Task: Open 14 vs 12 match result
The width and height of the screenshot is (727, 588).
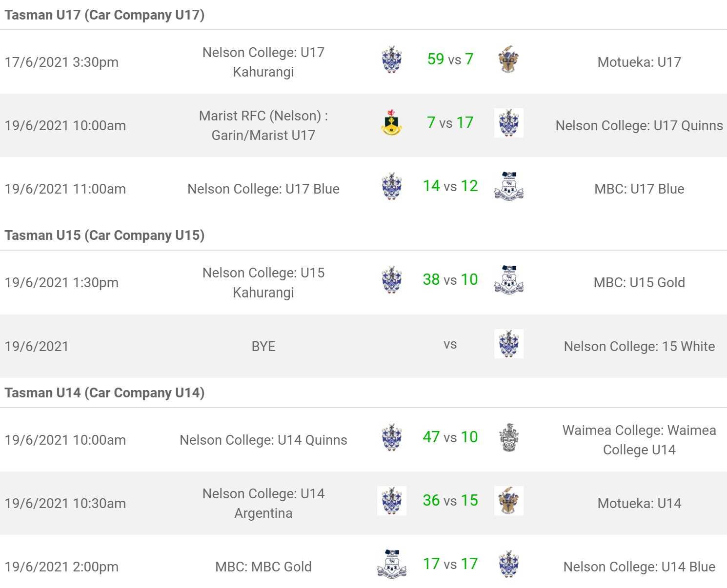Action: click(x=450, y=186)
